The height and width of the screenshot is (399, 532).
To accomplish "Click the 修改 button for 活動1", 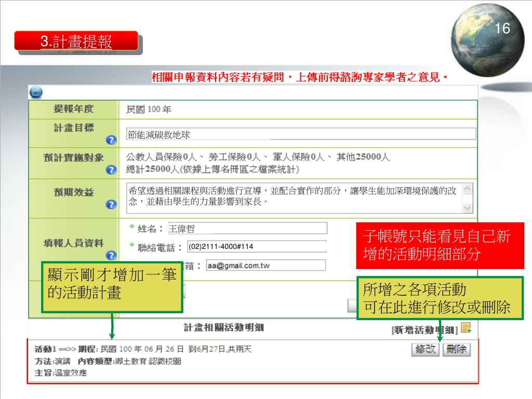I will pos(425,349).
